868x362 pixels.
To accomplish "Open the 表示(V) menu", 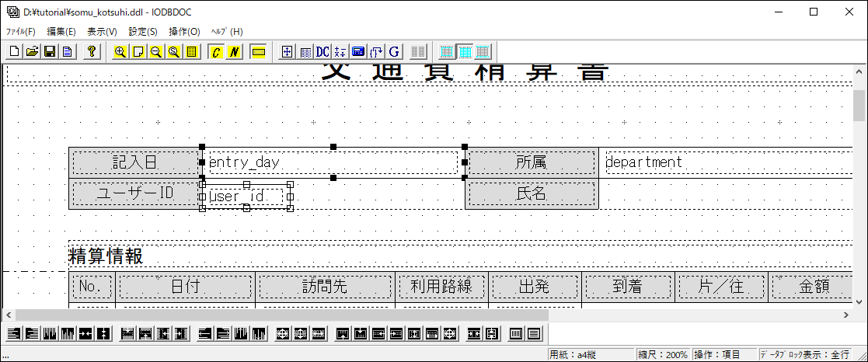I will click(x=103, y=32).
